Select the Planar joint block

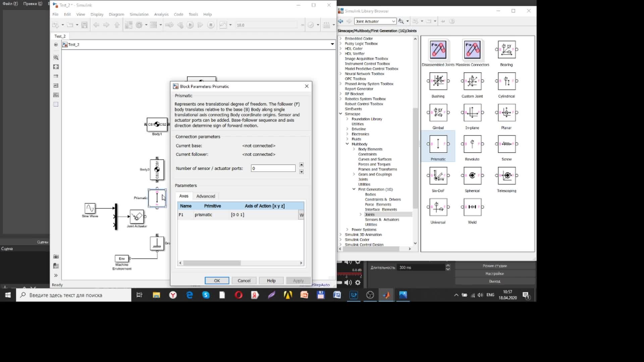coord(506,113)
